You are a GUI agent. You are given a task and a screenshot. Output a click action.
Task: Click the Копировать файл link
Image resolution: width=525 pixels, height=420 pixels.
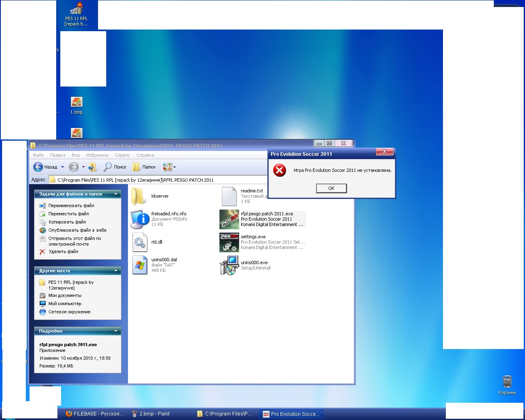point(67,222)
